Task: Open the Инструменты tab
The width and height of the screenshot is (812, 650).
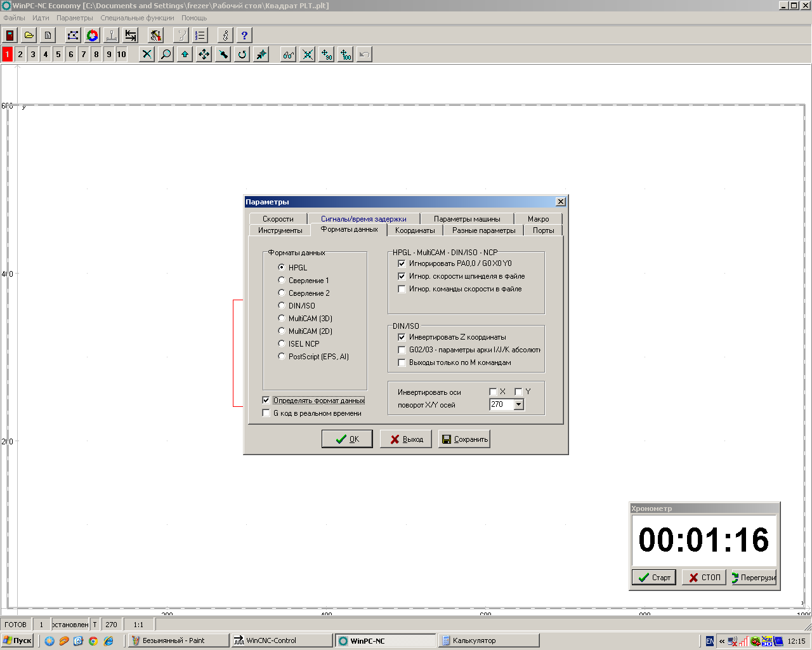Action: [x=280, y=230]
